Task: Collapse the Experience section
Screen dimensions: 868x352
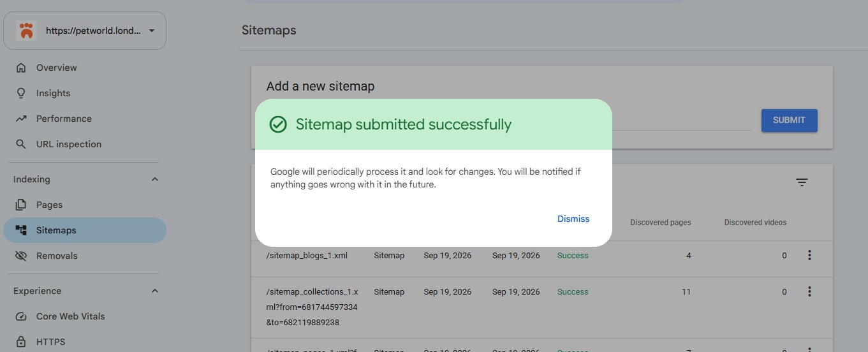Action: point(154,291)
